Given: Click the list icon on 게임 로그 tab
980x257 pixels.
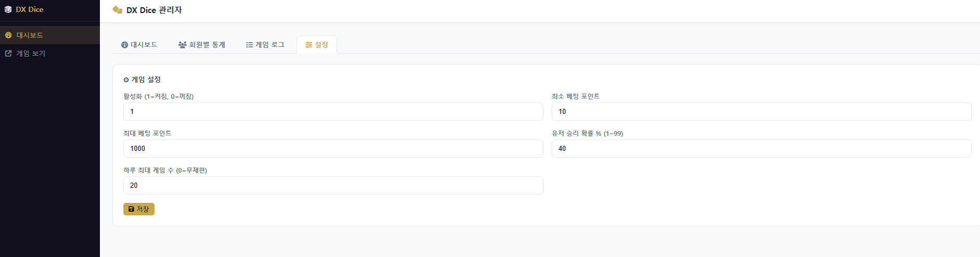Looking at the screenshot, I should pos(249,45).
